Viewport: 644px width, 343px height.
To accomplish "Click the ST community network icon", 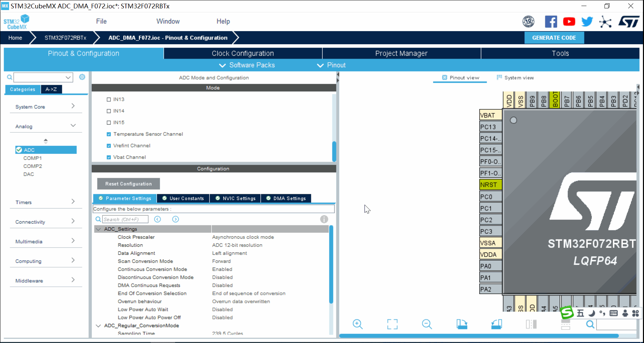I will [x=605, y=22].
